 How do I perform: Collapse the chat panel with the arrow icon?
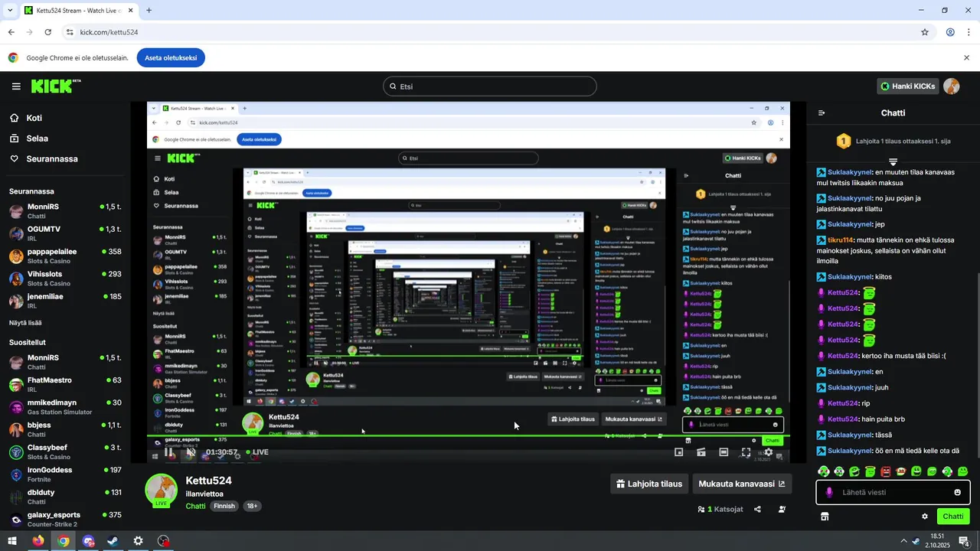(822, 112)
